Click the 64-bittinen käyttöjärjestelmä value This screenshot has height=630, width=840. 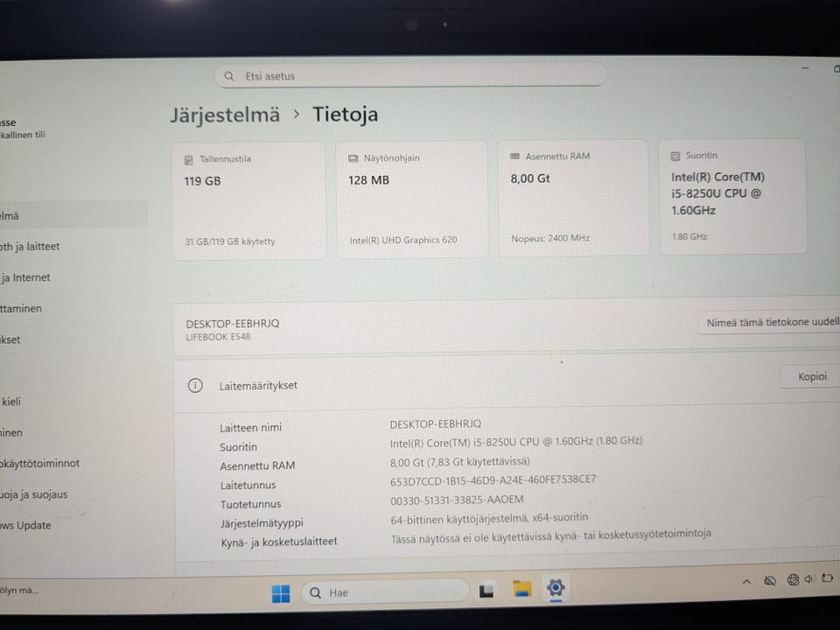click(489, 519)
